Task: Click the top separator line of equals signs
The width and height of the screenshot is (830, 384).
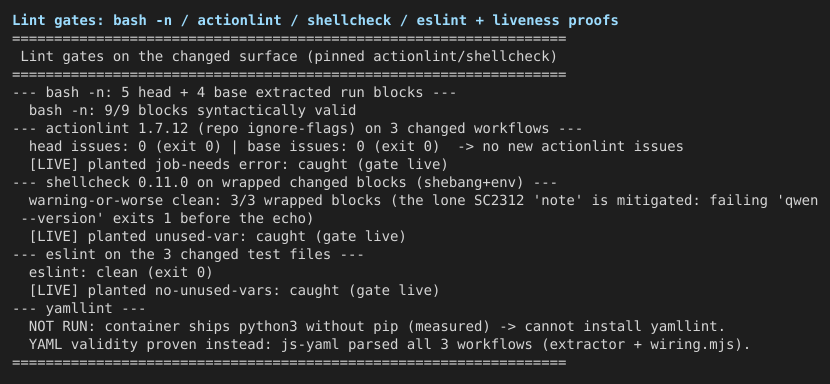Action: (x=289, y=39)
